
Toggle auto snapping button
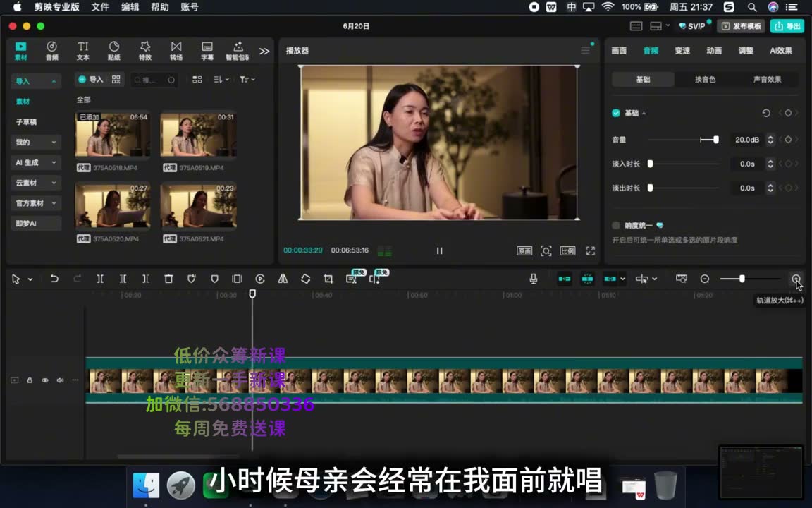[x=587, y=279]
